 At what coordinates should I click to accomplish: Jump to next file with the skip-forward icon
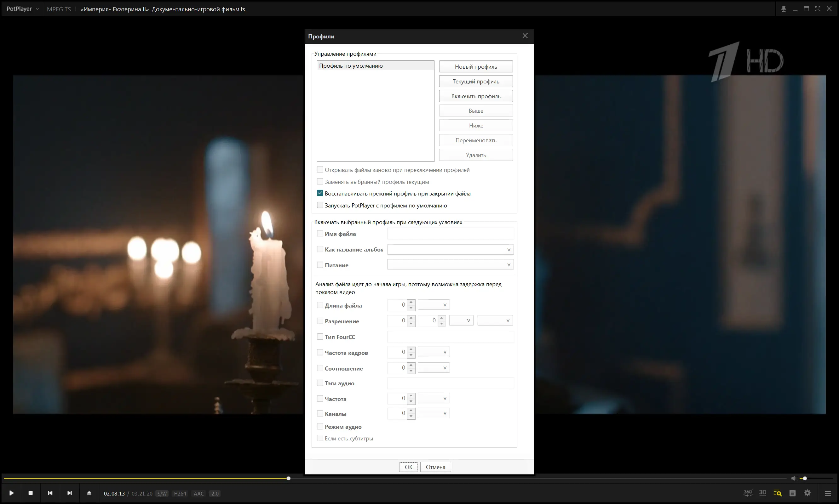[69, 493]
